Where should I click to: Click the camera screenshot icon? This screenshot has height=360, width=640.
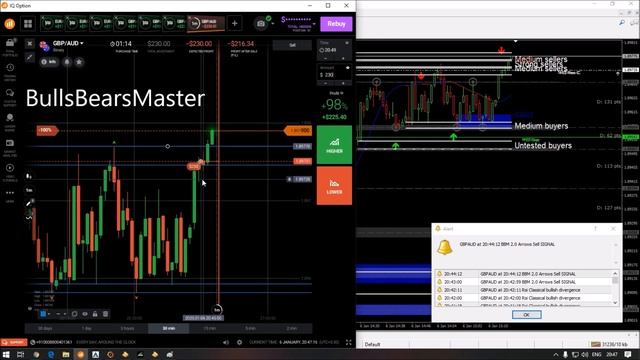click(x=261, y=24)
